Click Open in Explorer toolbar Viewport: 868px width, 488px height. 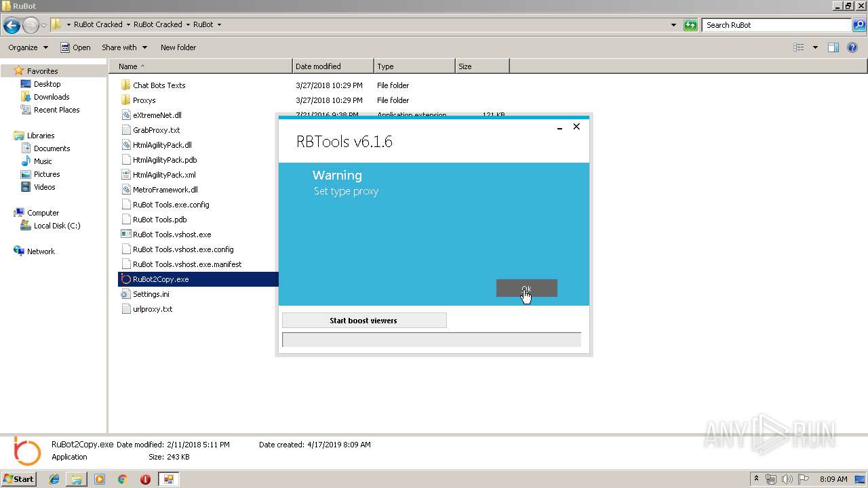tap(75, 47)
